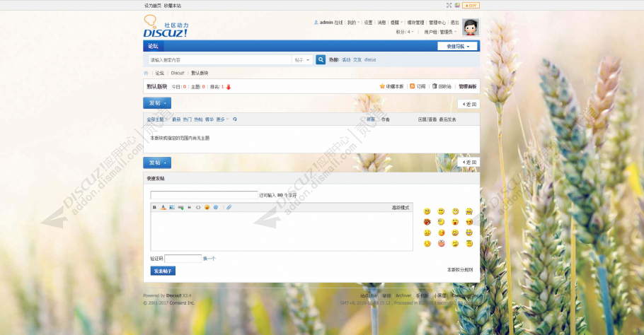Focus the quick post title field
The width and height of the screenshot is (644, 335).
coord(204,195)
